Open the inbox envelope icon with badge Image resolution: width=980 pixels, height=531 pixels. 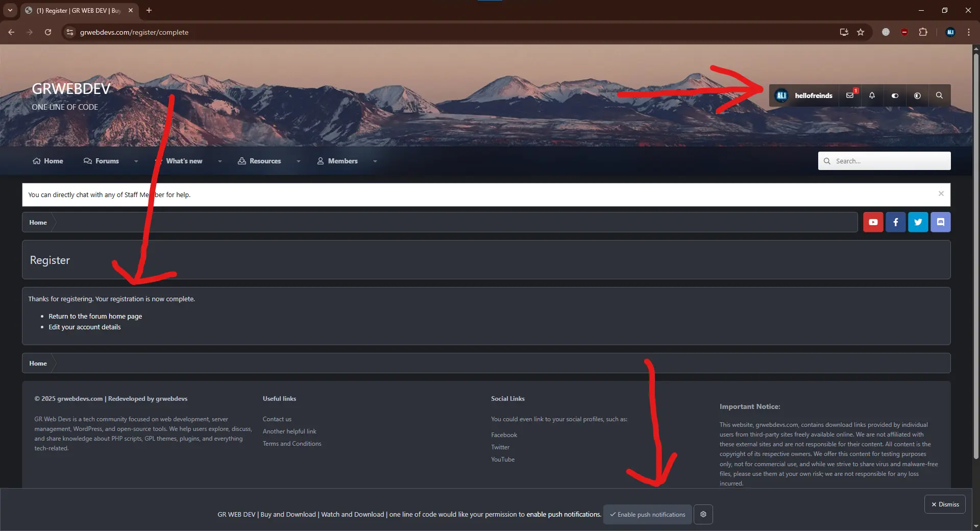[850, 95]
